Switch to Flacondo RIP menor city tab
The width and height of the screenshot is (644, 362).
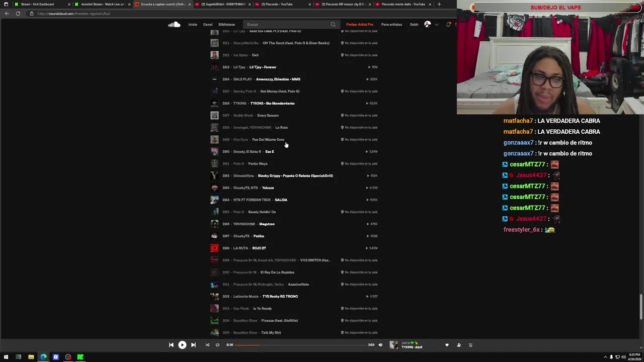(343, 4)
